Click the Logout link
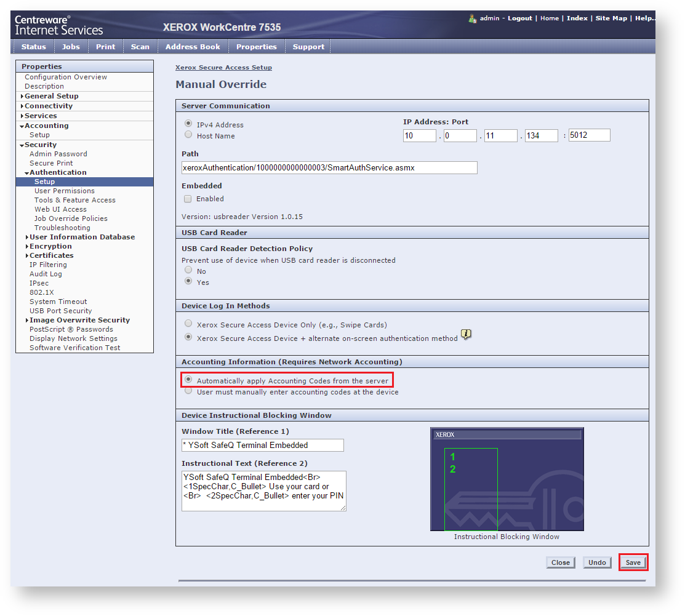Viewport: 685px width, 616px height. (520, 18)
